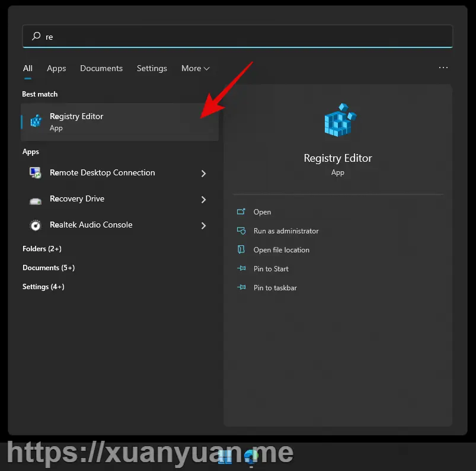Select the Settings filter tab
The image size is (476, 471).
click(x=152, y=69)
